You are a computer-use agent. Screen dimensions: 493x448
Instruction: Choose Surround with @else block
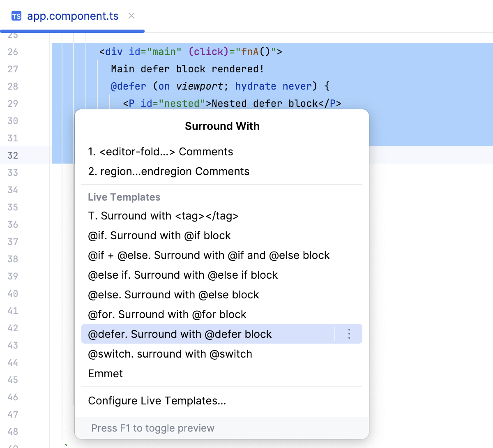[x=173, y=294]
